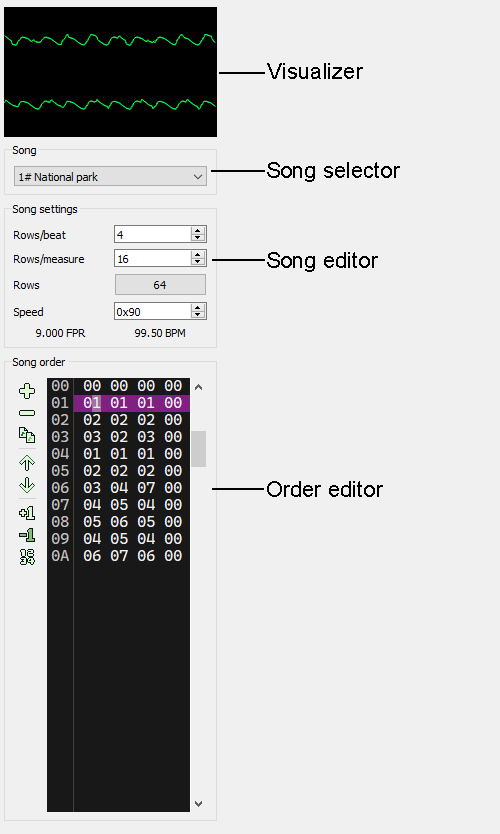This screenshot has width=500, height=834.
Task: Click the green waveform visualizer display
Action: coord(110,72)
